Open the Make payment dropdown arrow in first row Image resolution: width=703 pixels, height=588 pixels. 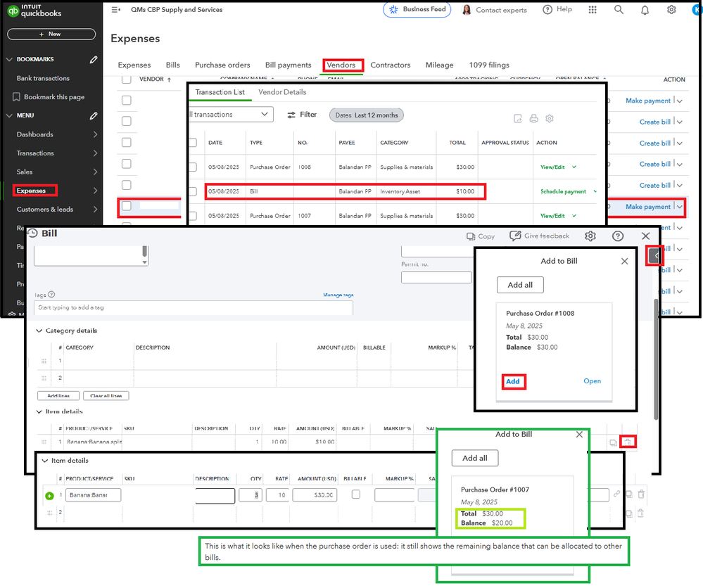680,101
